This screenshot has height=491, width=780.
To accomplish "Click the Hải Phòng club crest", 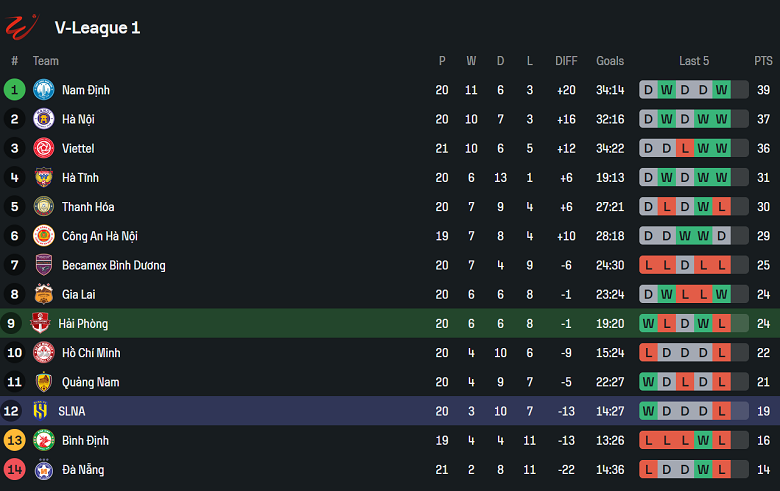I will pos(41,323).
